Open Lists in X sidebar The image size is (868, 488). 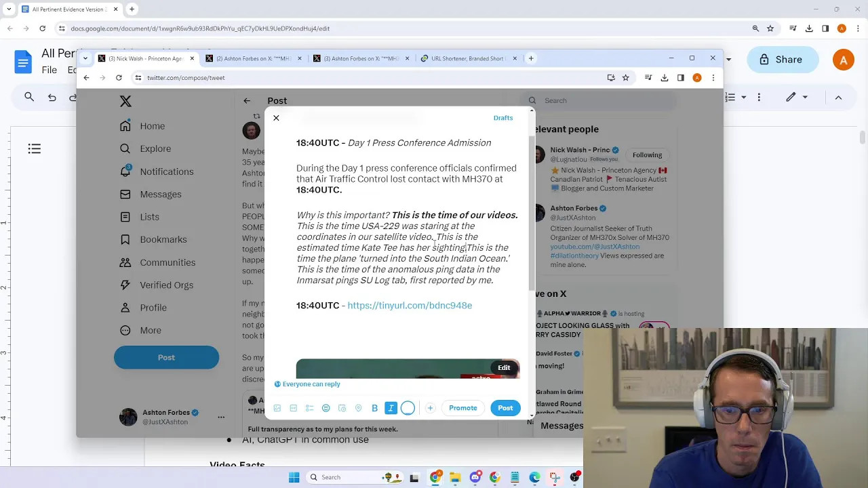(x=140, y=217)
